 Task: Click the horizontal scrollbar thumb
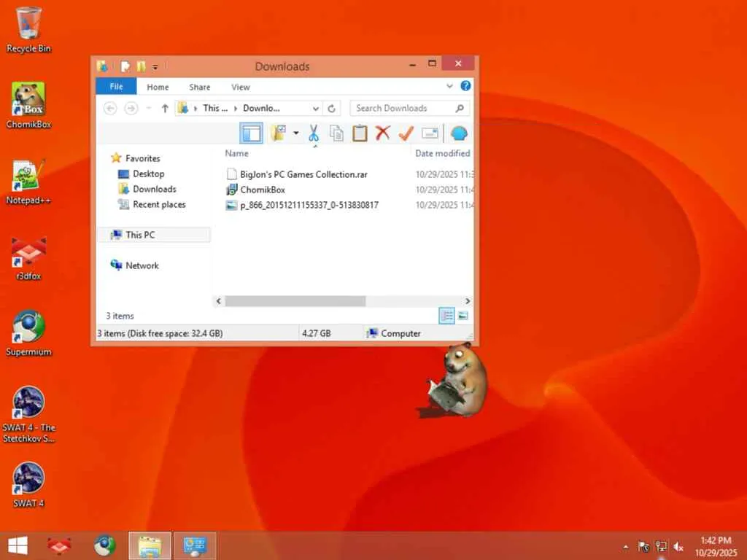click(x=295, y=301)
